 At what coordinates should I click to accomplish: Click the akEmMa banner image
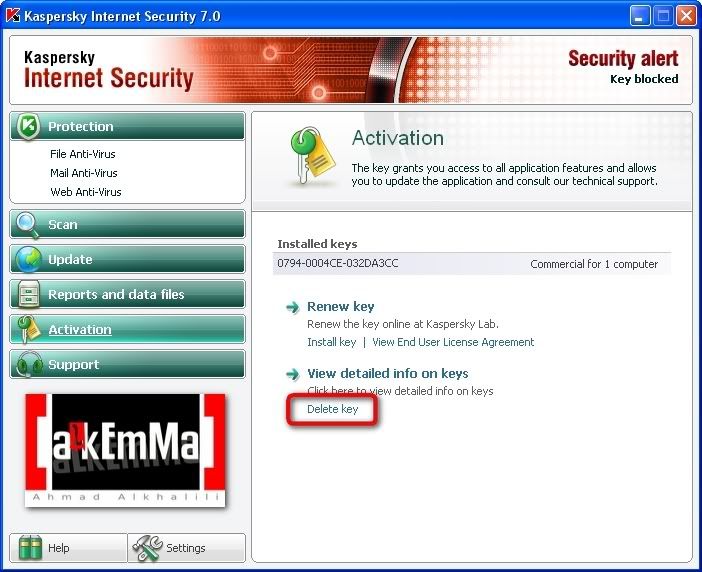click(x=125, y=450)
